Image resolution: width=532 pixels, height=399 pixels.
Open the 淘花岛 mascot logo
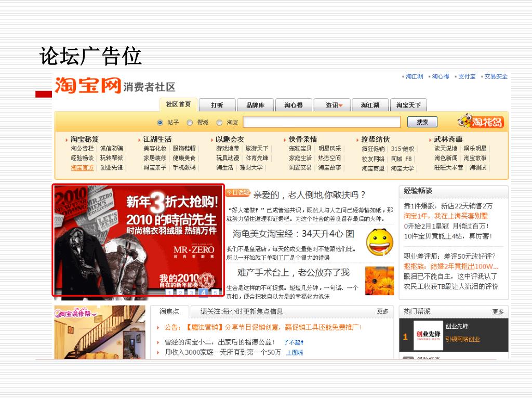481,121
